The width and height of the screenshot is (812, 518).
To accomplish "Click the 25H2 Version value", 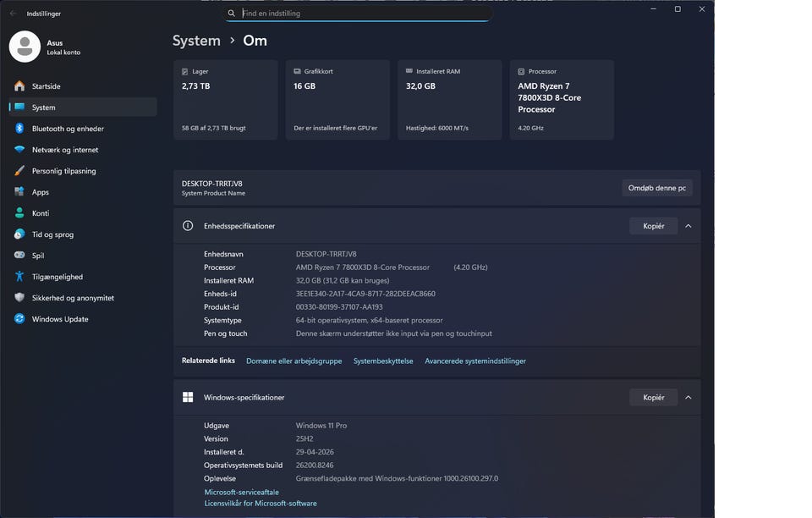I will (x=304, y=438).
